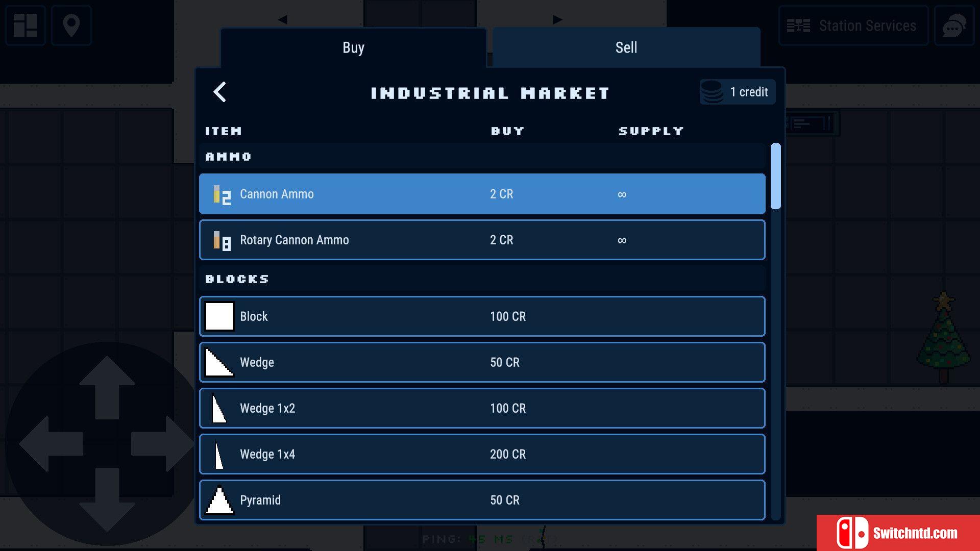
Task: Click the left navigation arrow
Action: (x=284, y=19)
